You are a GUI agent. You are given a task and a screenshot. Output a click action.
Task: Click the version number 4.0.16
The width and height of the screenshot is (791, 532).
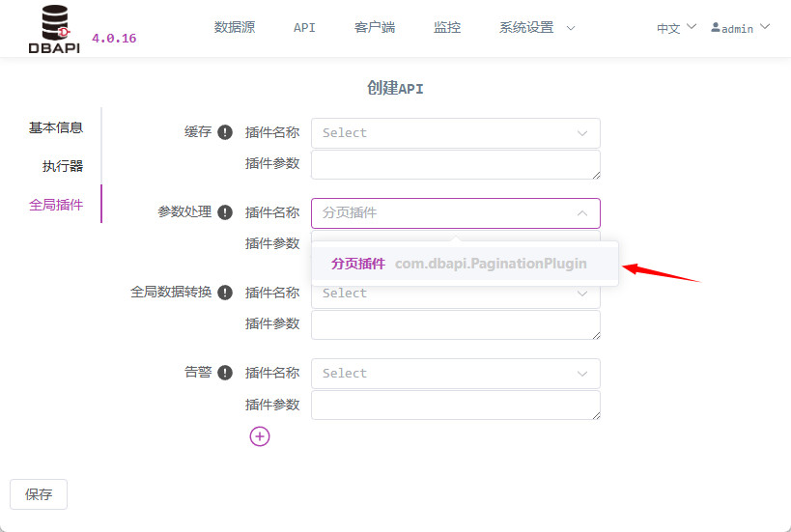point(114,39)
